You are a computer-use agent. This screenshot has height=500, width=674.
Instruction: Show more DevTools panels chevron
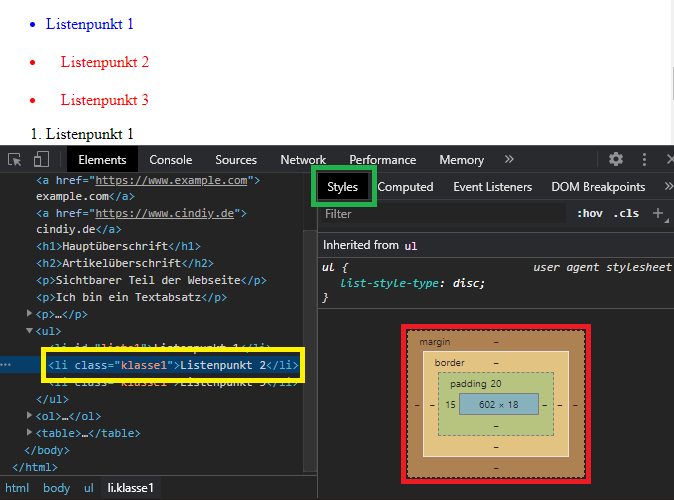509,160
